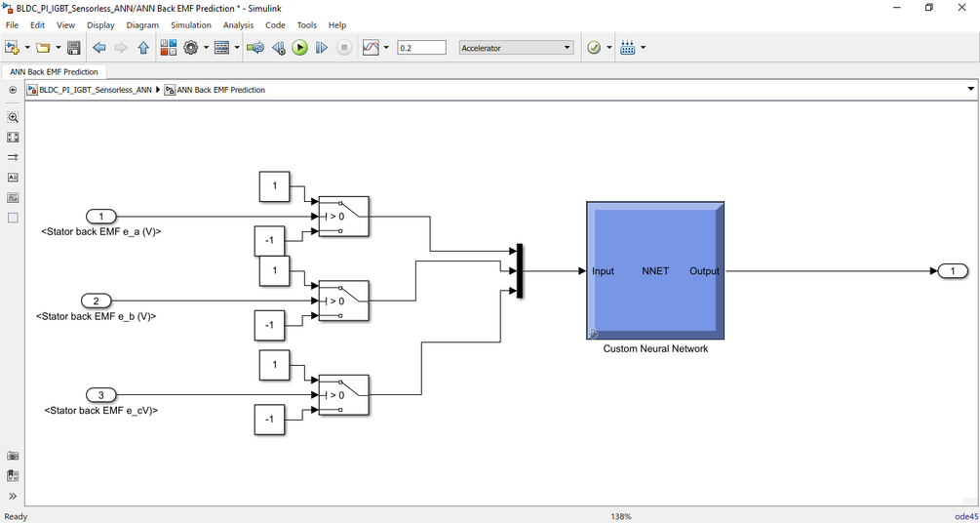Expand the breadcrumb path dropdown arrow
This screenshot has width=980, height=523.
pos(970,89)
